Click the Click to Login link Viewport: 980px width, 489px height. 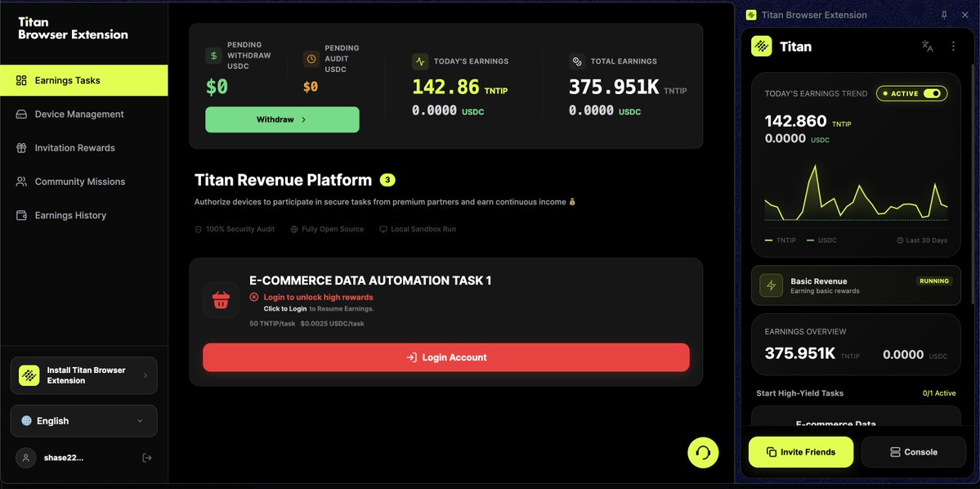285,309
